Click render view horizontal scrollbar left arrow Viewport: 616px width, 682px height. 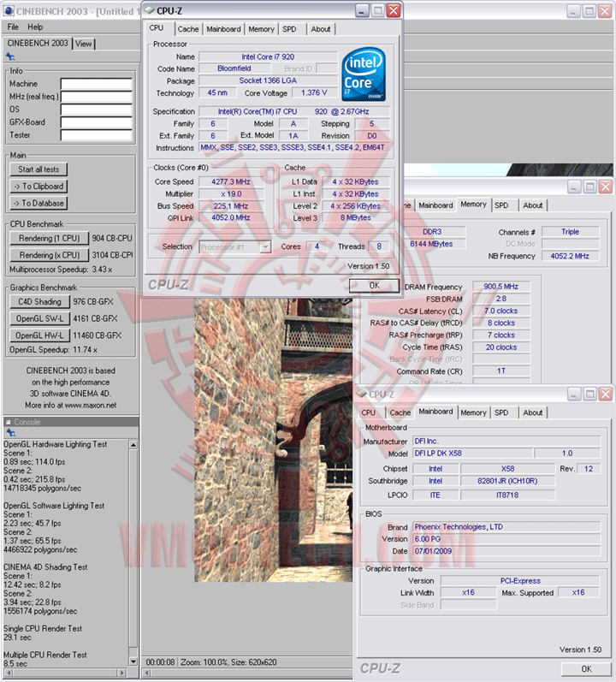[147, 673]
